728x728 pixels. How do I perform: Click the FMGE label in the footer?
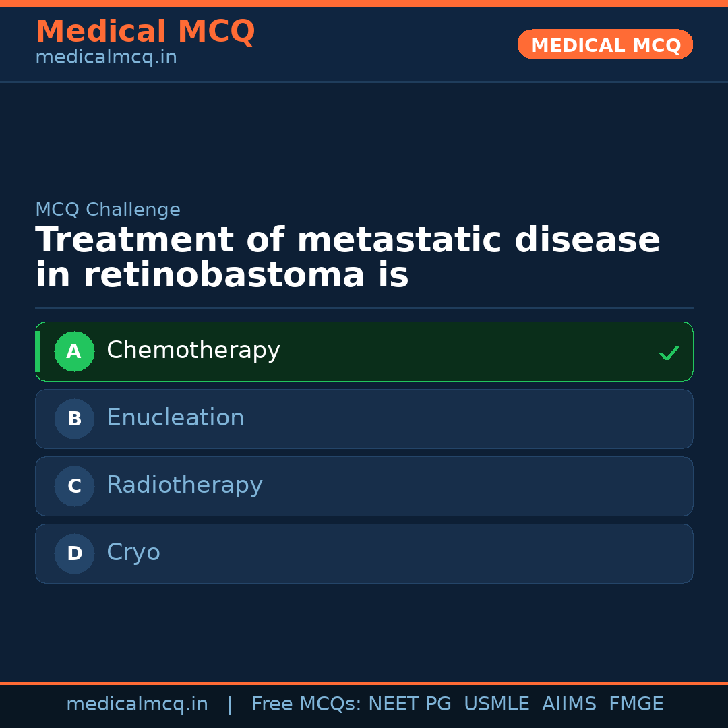(x=636, y=703)
